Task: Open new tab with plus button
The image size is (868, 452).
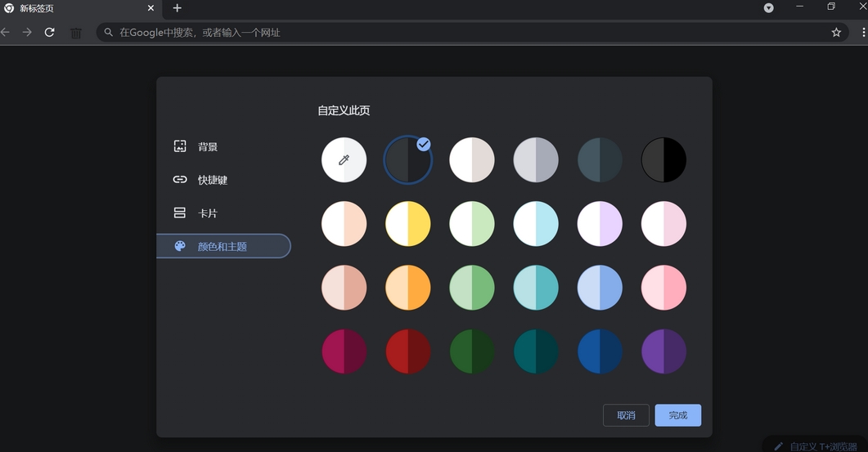Action: (x=177, y=8)
